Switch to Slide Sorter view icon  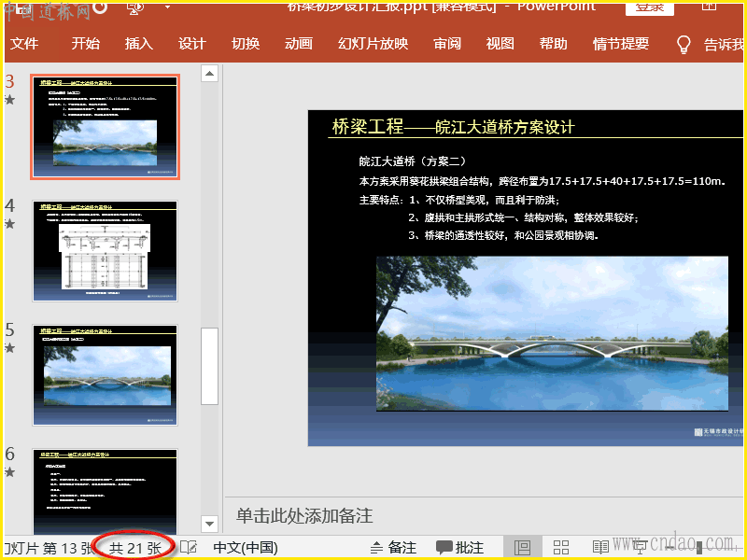561,548
